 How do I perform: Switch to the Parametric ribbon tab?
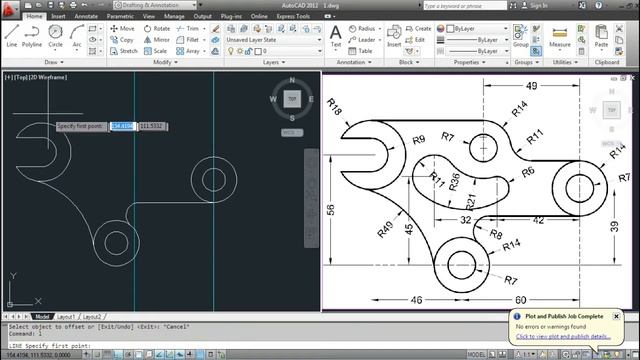tap(120, 16)
